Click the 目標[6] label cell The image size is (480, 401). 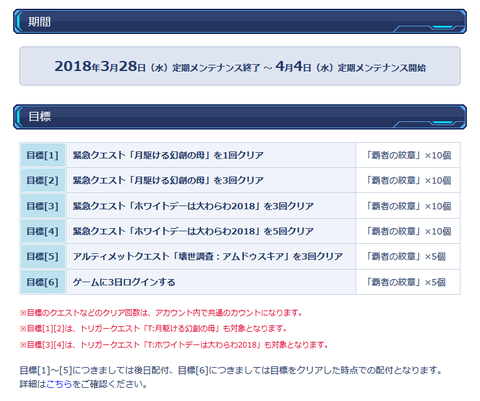43,282
